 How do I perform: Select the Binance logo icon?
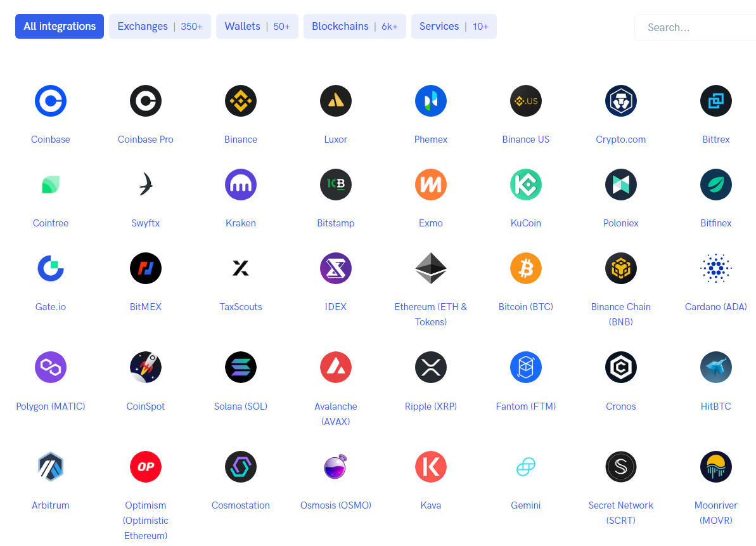click(241, 101)
